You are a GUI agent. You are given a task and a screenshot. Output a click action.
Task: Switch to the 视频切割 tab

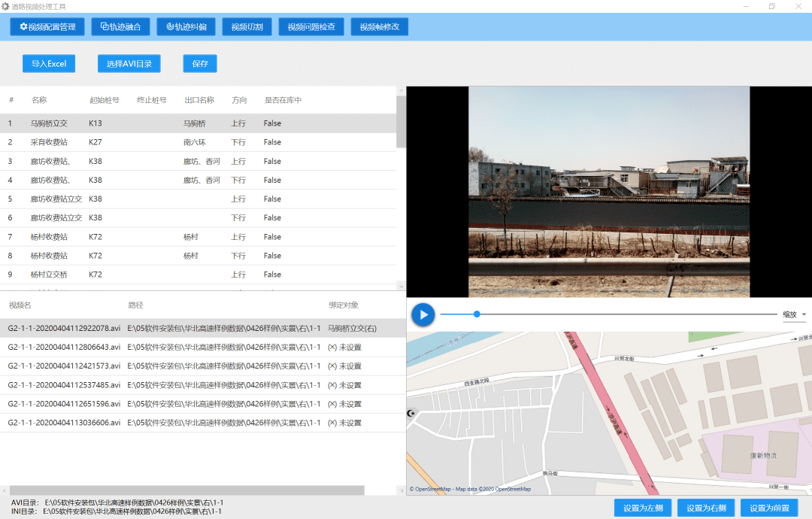tap(247, 27)
